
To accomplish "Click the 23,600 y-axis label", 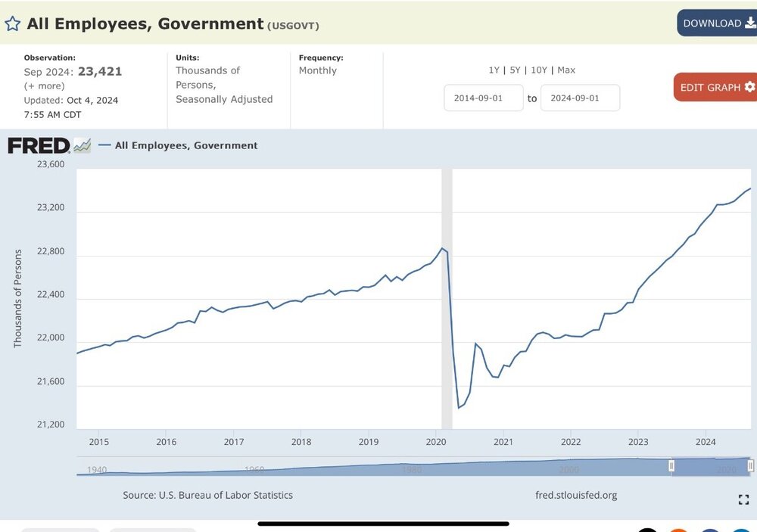I will click(x=51, y=164).
